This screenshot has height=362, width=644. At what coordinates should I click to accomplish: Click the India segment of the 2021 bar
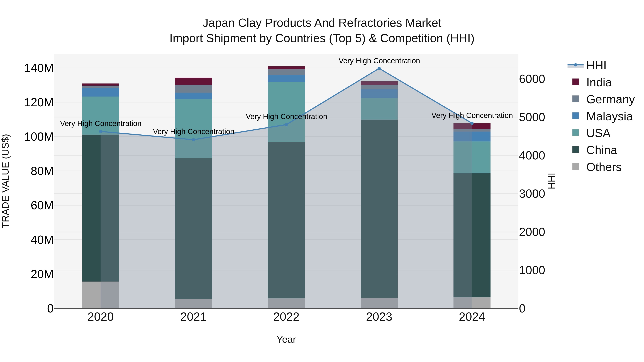194,81
